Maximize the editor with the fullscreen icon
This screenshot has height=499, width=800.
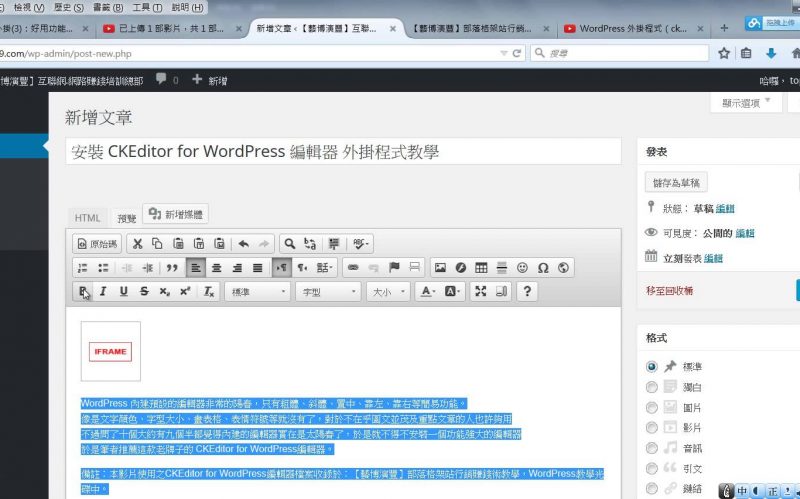coord(480,291)
